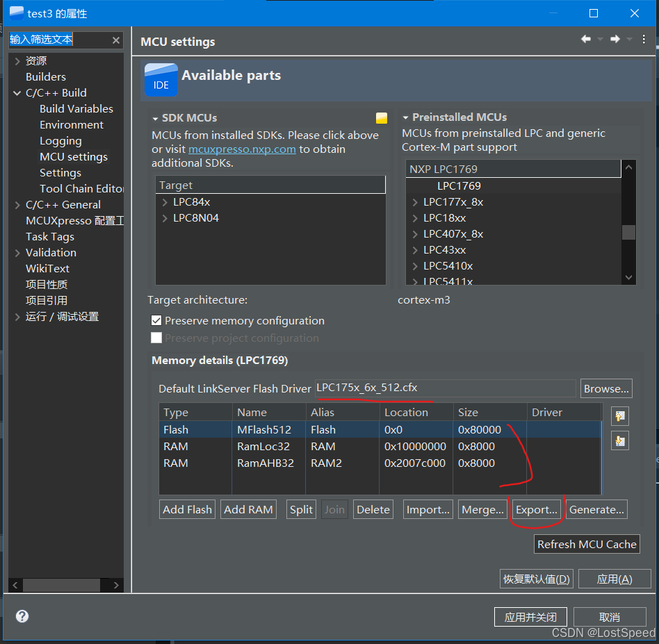The image size is (659, 644).
Task: Click preinstalled list scroll down arrow
Action: point(628,277)
